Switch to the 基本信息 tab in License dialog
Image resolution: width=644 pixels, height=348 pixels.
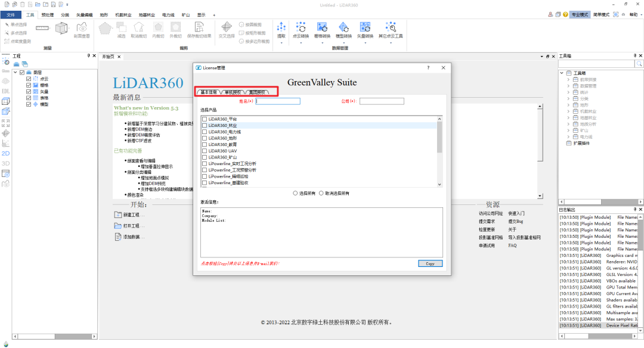(209, 92)
